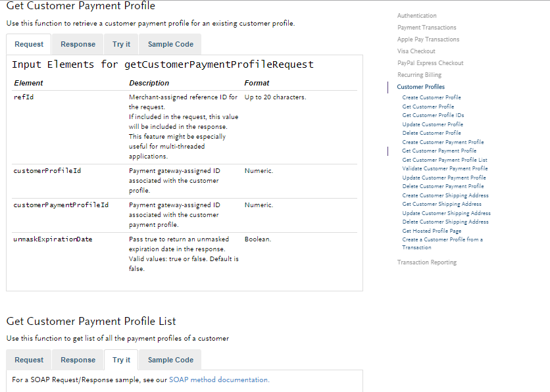Select the Try it tab

121,44
